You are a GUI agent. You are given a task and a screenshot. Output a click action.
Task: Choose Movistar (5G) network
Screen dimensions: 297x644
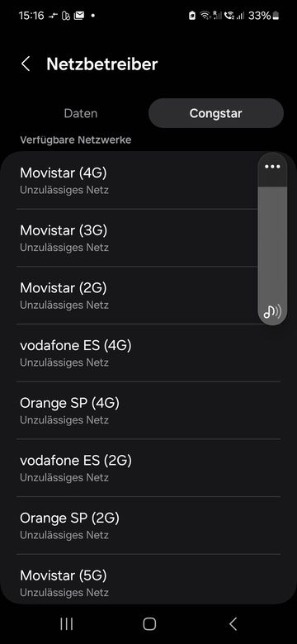(148, 579)
